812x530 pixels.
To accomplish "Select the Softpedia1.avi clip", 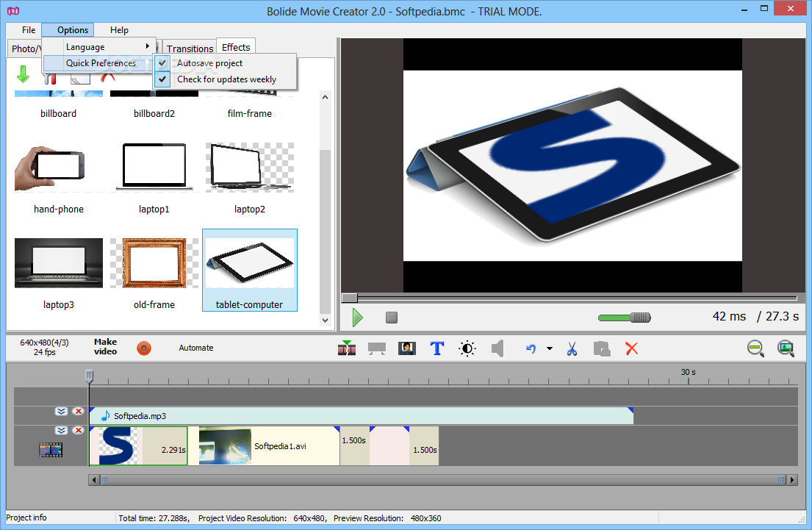I will (x=265, y=446).
